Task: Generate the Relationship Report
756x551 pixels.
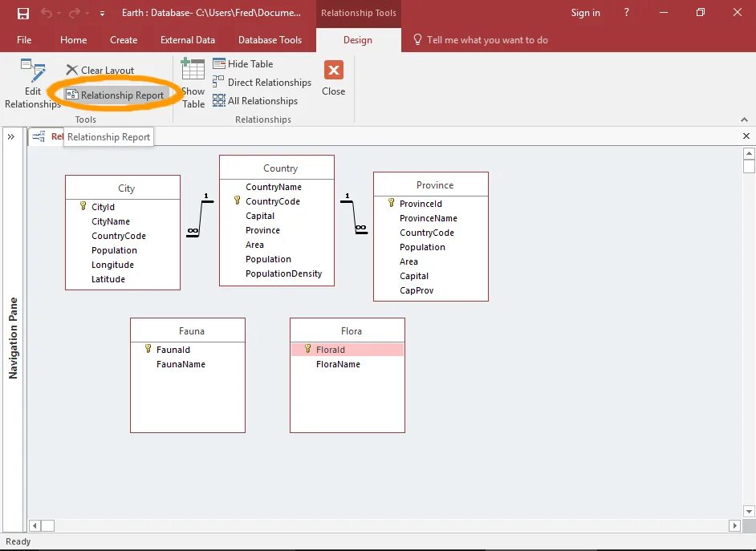Action: pos(116,95)
